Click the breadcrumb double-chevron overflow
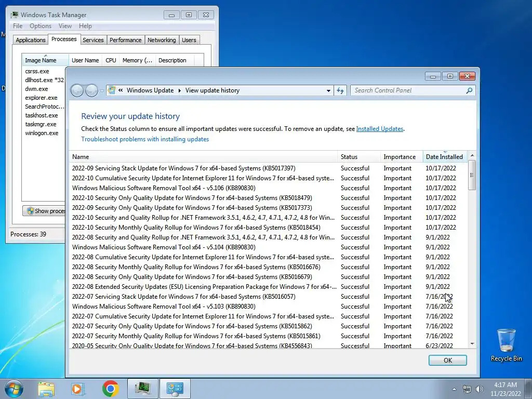The image size is (532, 399). pyautogui.click(x=121, y=90)
